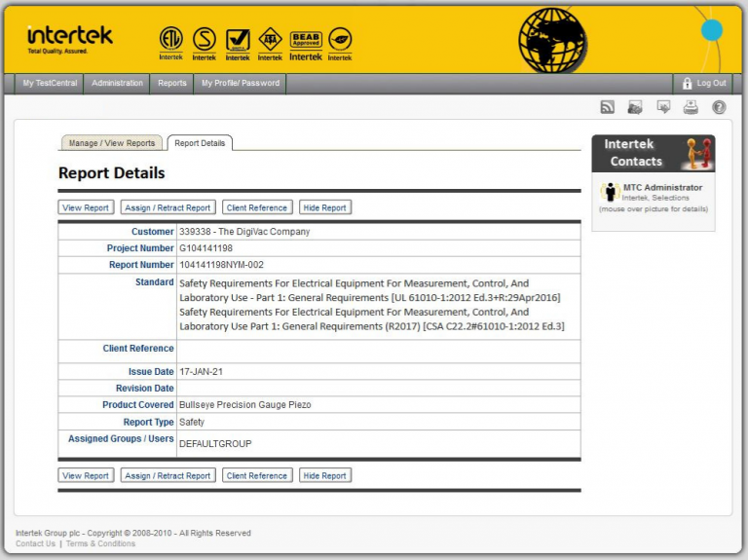This screenshot has width=748, height=560.
Task: Open the Reports menu
Action: click(x=171, y=84)
